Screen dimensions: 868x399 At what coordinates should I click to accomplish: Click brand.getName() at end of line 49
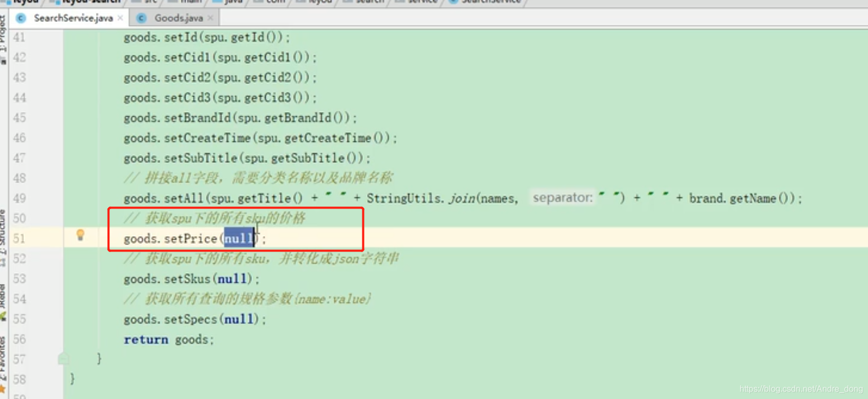tap(741, 199)
